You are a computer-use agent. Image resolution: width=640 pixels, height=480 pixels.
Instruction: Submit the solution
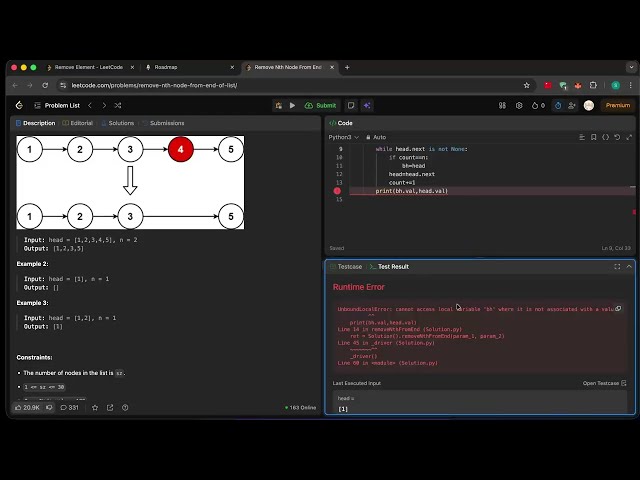pos(320,105)
